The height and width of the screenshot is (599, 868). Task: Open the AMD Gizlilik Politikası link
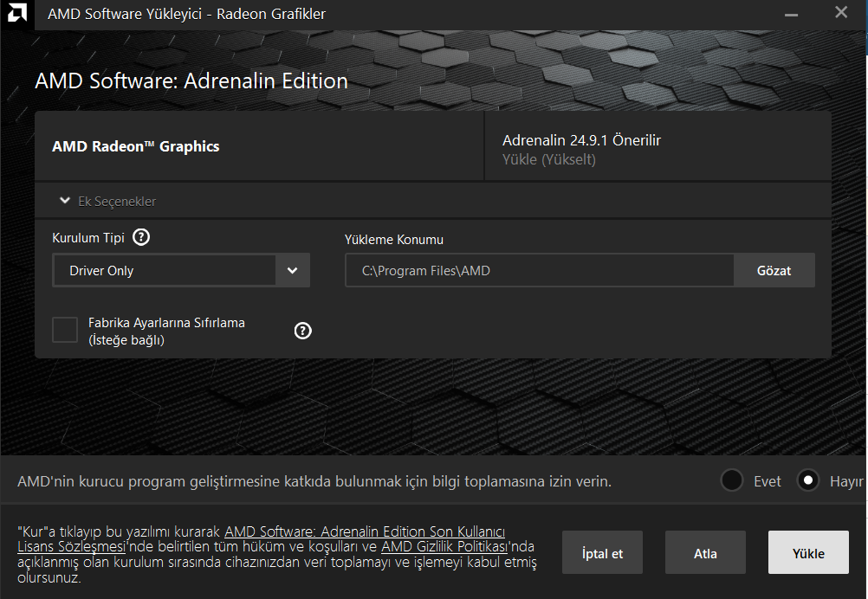coord(444,547)
